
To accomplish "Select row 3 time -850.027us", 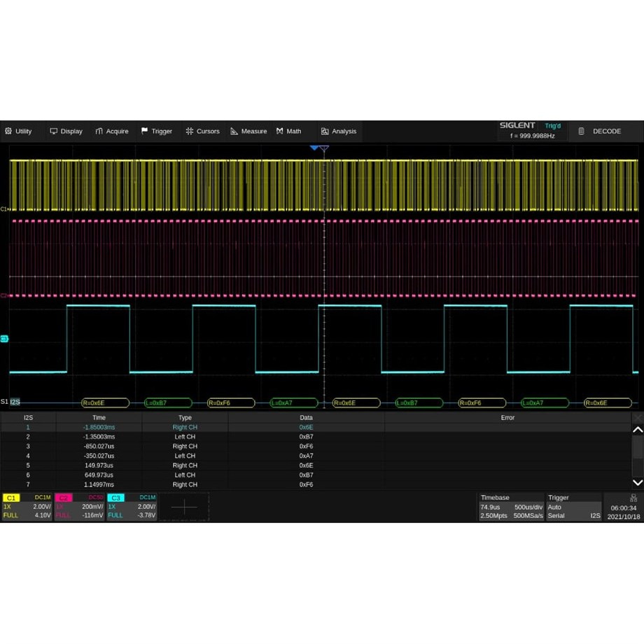I will (99, 446).
